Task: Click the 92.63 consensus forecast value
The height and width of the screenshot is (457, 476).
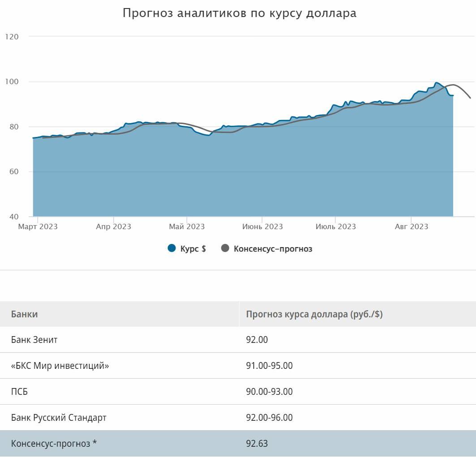Action: (257, 444)
